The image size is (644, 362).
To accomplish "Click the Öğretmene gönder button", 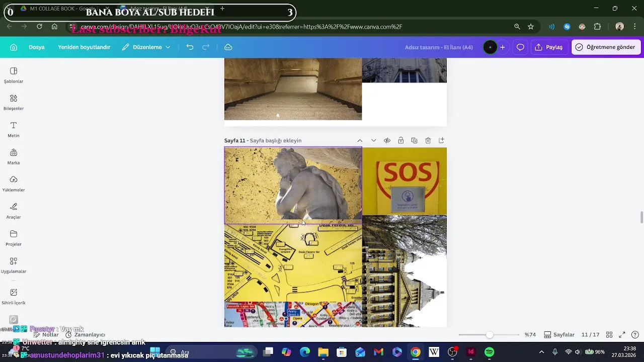I will [605, 47].
